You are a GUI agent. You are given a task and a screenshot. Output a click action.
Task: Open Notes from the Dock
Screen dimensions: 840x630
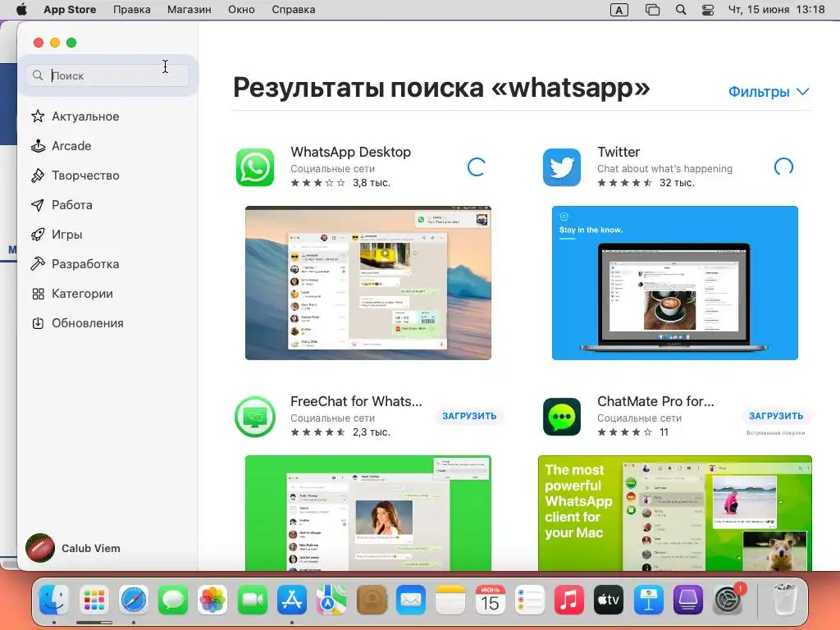450,599
